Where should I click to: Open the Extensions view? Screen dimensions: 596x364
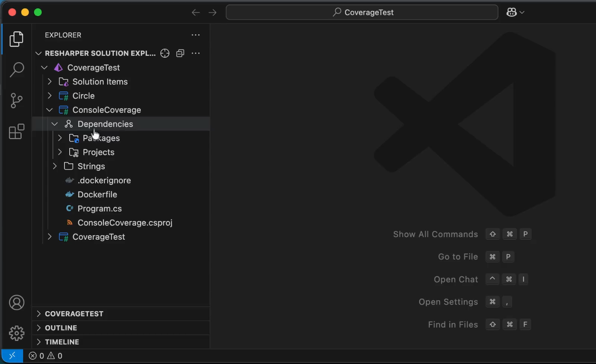16,132
